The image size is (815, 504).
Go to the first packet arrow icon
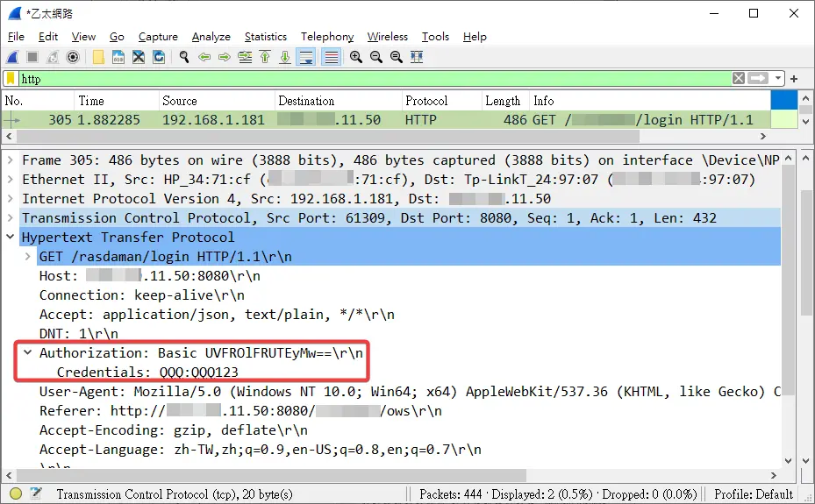pos(265,57)
